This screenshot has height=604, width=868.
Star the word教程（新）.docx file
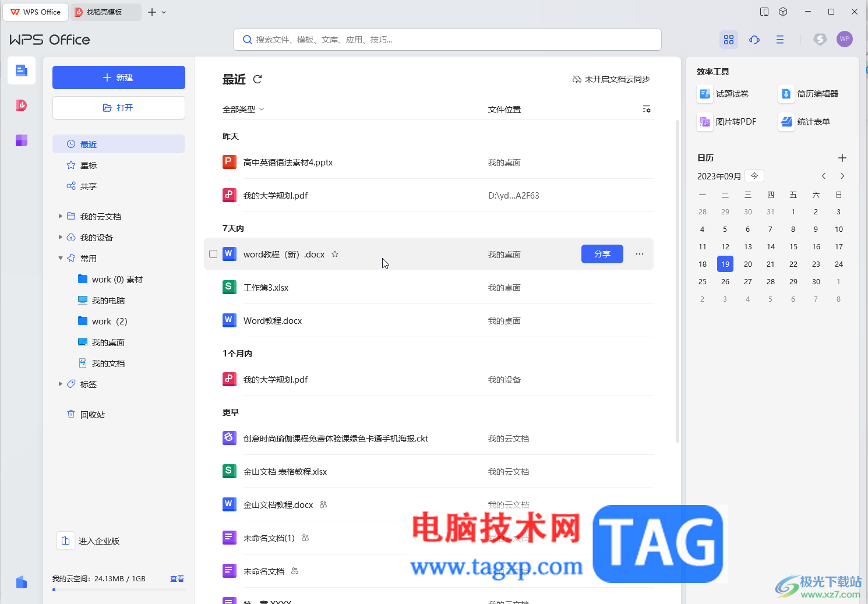(335, 254)
